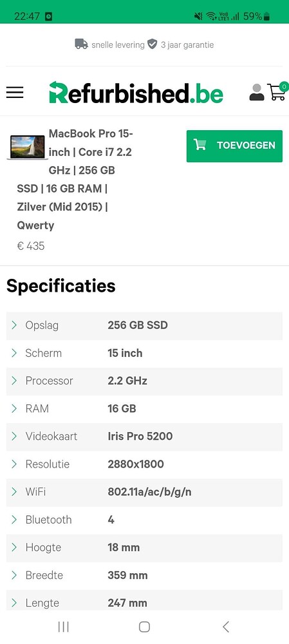The image size is (289, 644).
Task: Expand the Videokaart specification chevron
Action: (14, 436)
